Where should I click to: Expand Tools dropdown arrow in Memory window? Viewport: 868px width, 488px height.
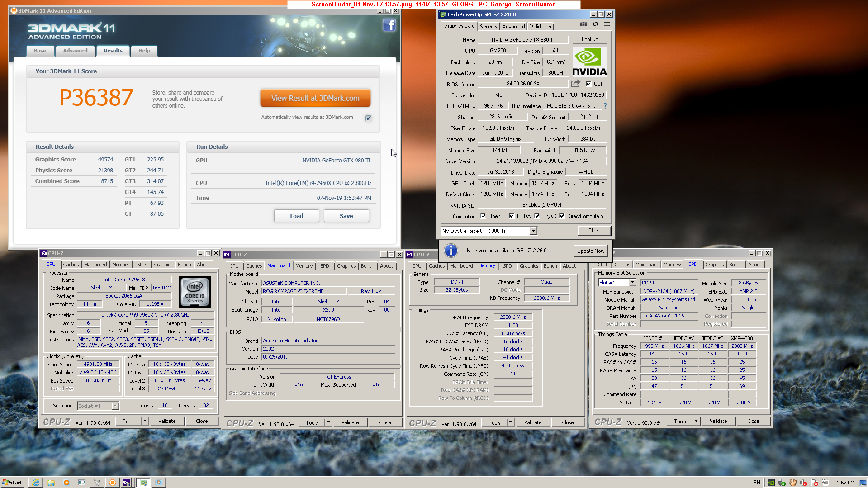point(511,422)
